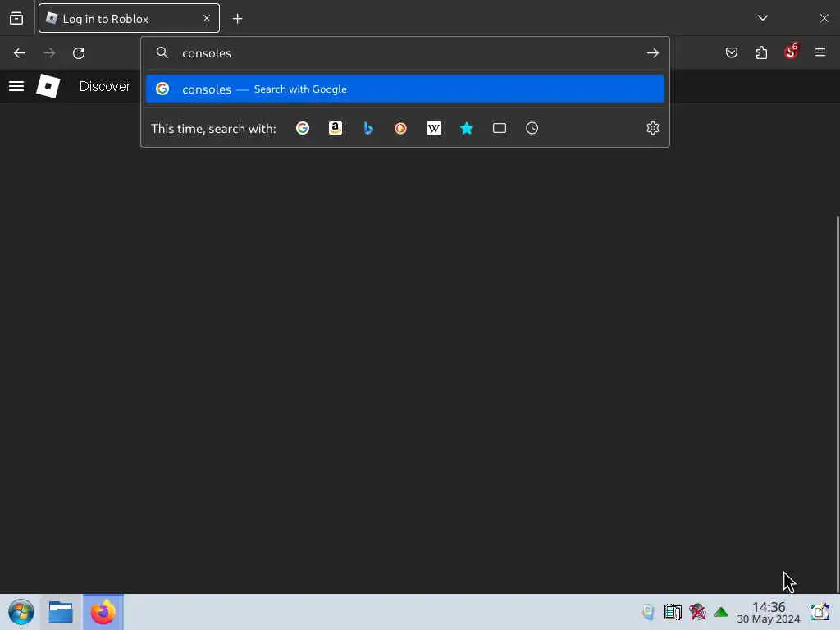Reload the current page
This screenshot has height=630, width=840.
(79, 53)
